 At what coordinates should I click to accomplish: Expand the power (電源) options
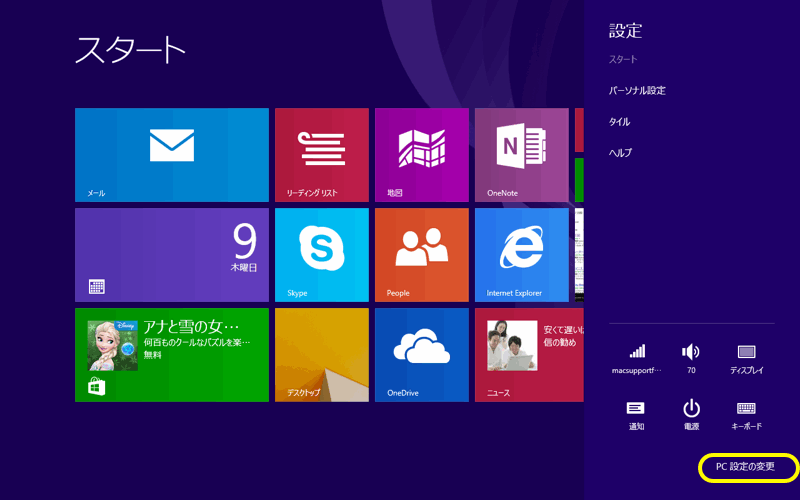pyautogui.click(x=691, y=413)
